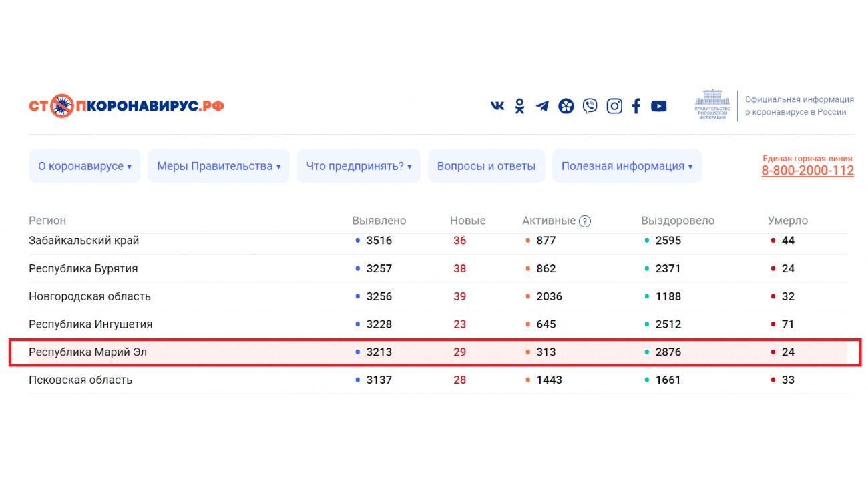Open the "Вопросы и ответы" menu item
The height and width of the screenshot is (489, 868).
[486, 166]
